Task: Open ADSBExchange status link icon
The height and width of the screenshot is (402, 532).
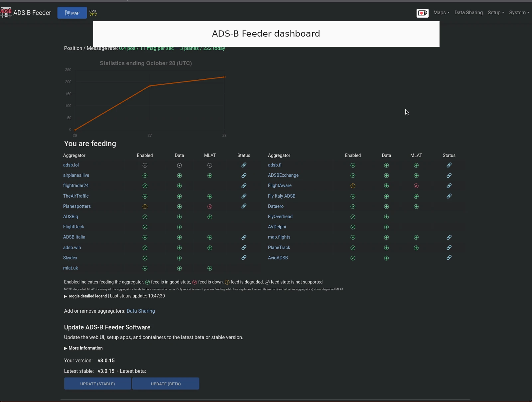Action: click(x=449, y=175)
